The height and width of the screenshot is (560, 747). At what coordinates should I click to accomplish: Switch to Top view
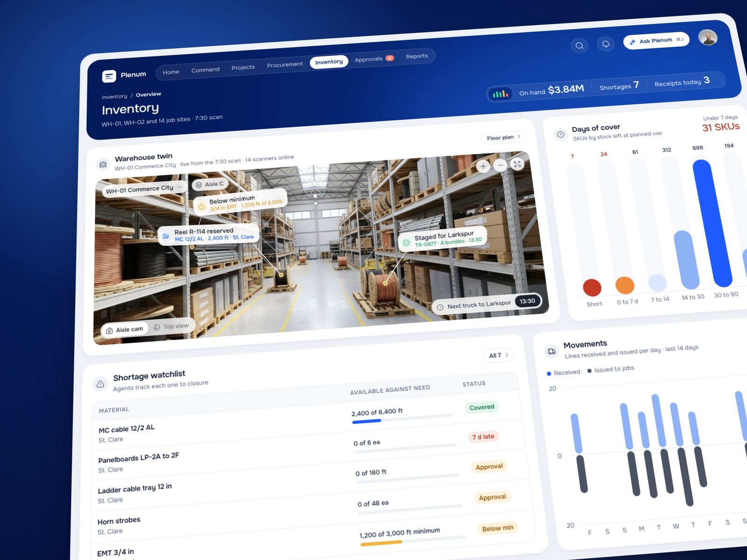coord(171,327)
